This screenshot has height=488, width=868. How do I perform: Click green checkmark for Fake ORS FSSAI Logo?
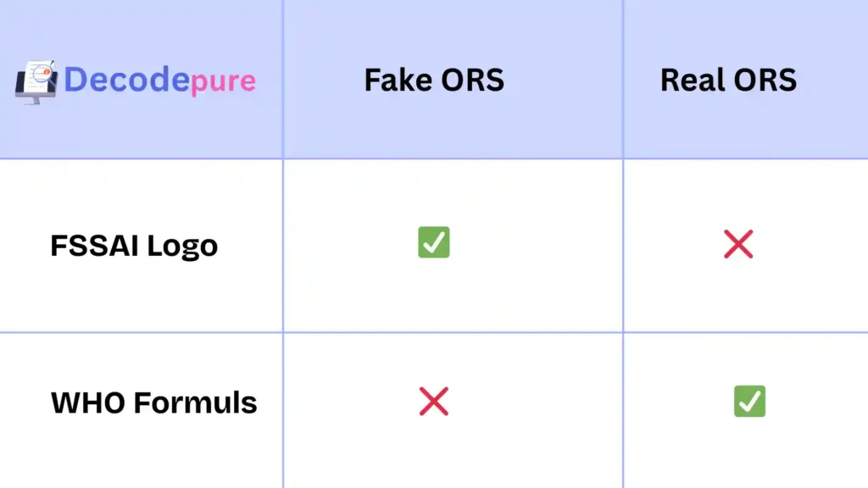tap(433, 243)
